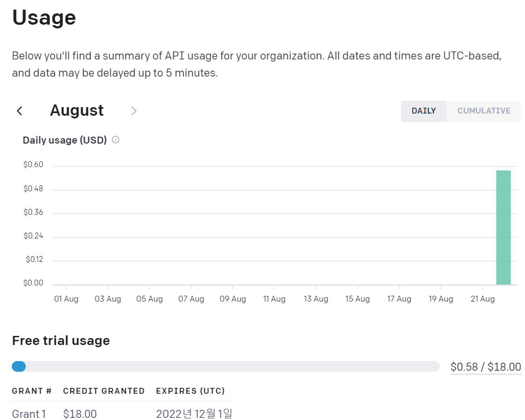The width and height of the screenshot is (525, 420).
Task: Click the info icon beside Daily usage
Action: click(115, 140)
